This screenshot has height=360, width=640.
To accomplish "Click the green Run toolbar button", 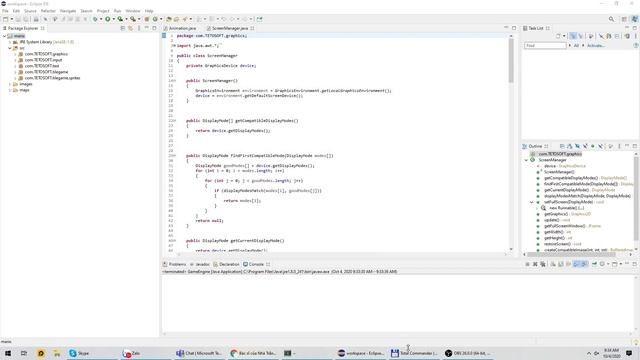I will click(x=107, y=19).
